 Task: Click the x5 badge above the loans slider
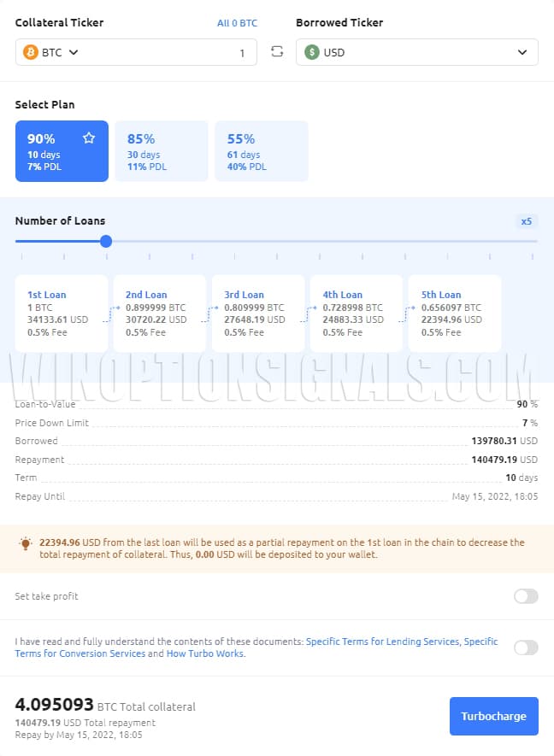pyautogui.click(x=527, y=220)
